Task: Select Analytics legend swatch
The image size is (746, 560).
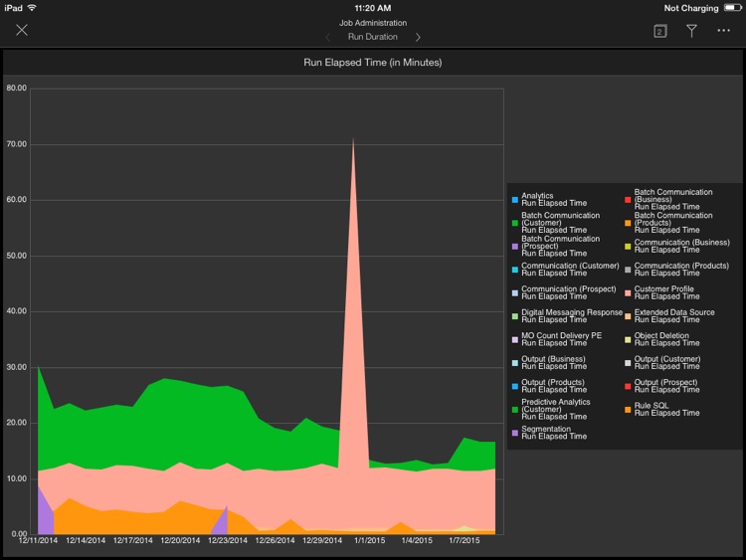Action: (515, 200)
